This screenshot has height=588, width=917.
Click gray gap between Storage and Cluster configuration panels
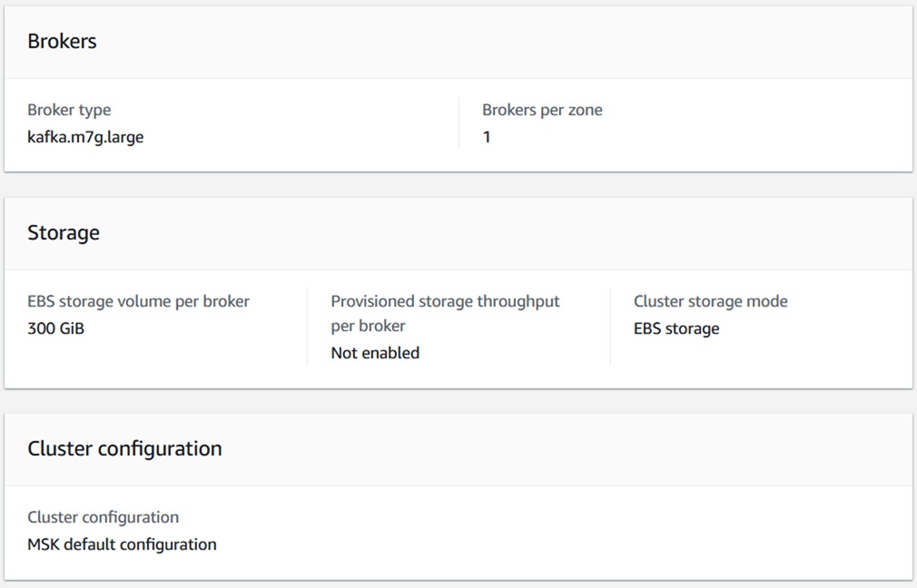[x=458, y=401]
